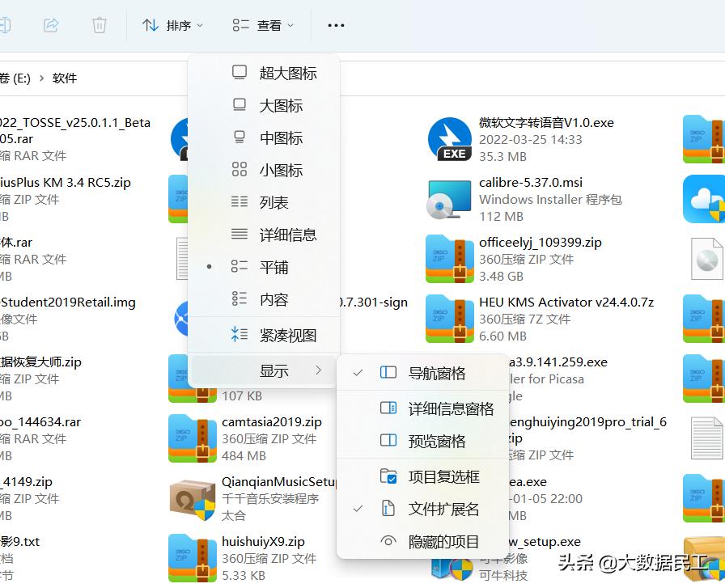Click file name iusPlus KM 3.4 RC5.zip
The image size is (725, 588).
66,183
